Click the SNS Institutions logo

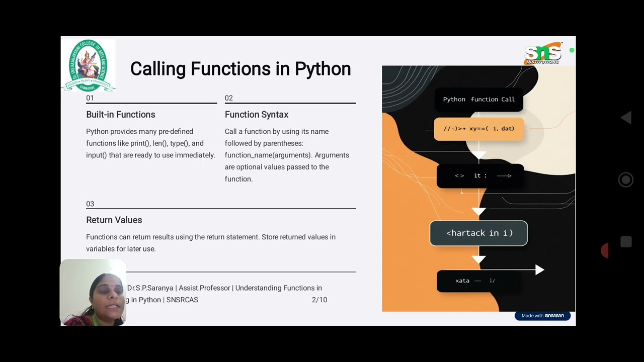click(x=543, y=53)
